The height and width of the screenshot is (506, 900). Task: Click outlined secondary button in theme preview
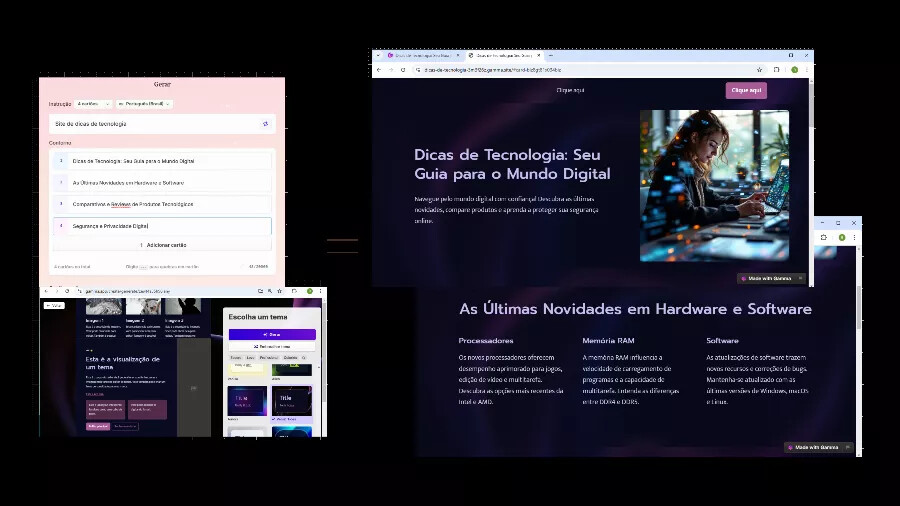pos(125,426)
